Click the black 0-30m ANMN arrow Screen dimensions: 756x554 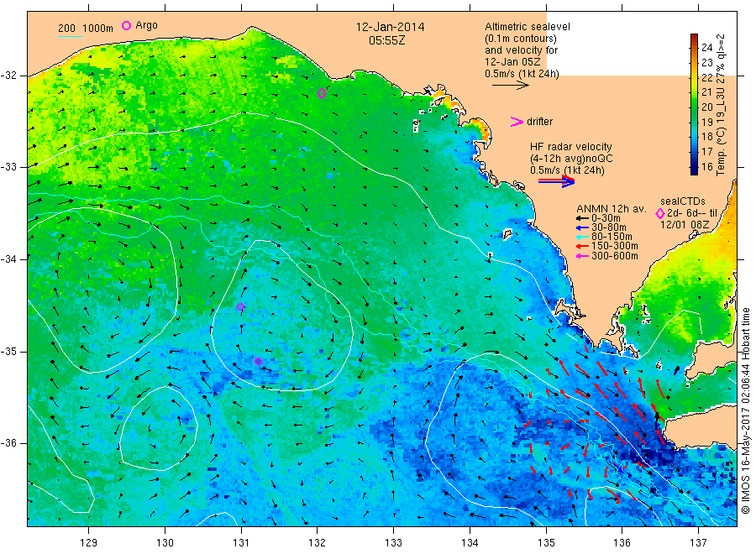[x=582, y=218]
